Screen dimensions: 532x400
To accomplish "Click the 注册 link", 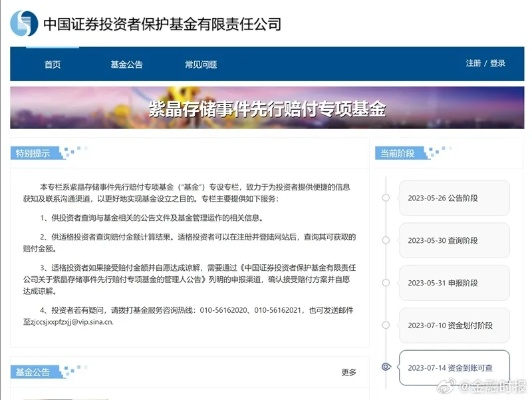I will tap(473, 63).
